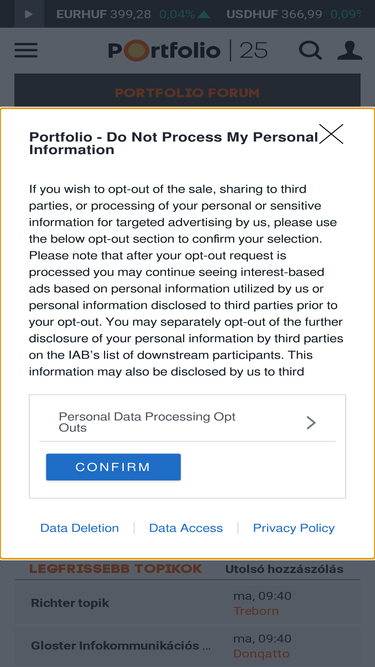Expand Personal Data Processing Opt Outs chevron
The height and width of the screenshot is (667, 375).
coord(311,422)
